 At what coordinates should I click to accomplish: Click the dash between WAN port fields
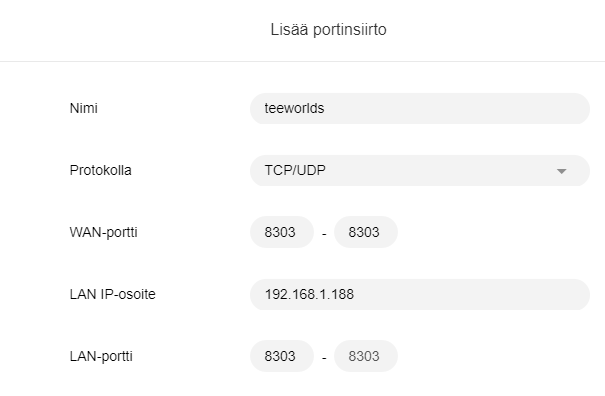coord(324,234)
